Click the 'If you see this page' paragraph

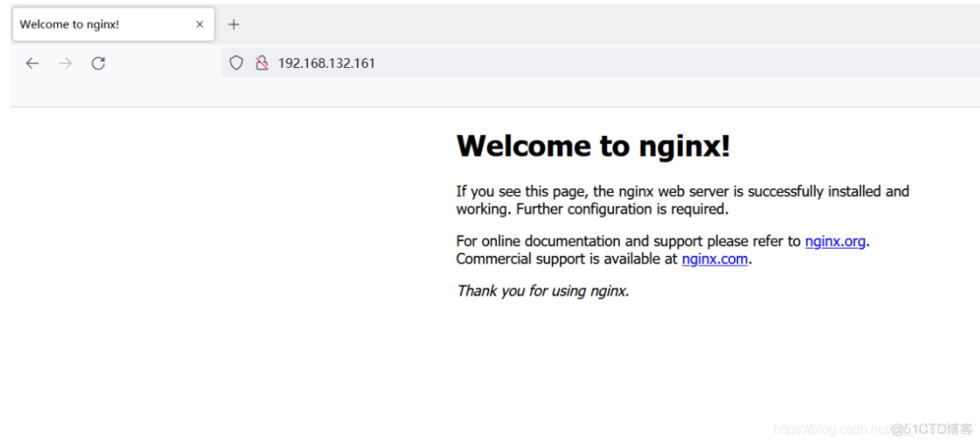[683, 200]
